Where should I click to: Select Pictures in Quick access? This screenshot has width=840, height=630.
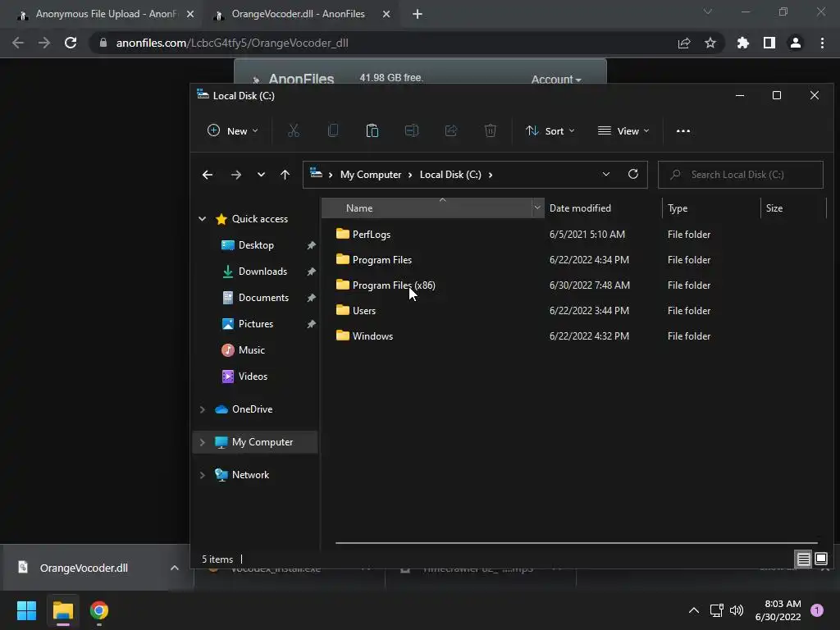256,323
